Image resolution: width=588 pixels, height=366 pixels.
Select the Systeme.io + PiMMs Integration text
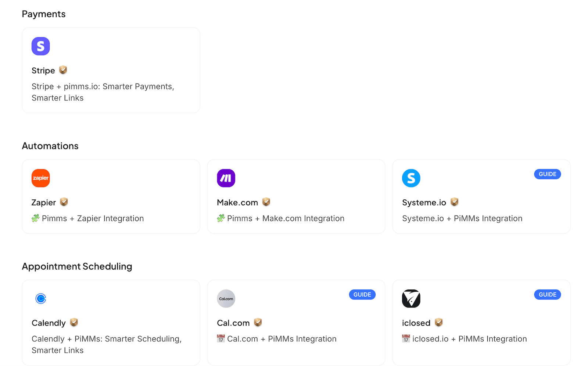[462, 218]
